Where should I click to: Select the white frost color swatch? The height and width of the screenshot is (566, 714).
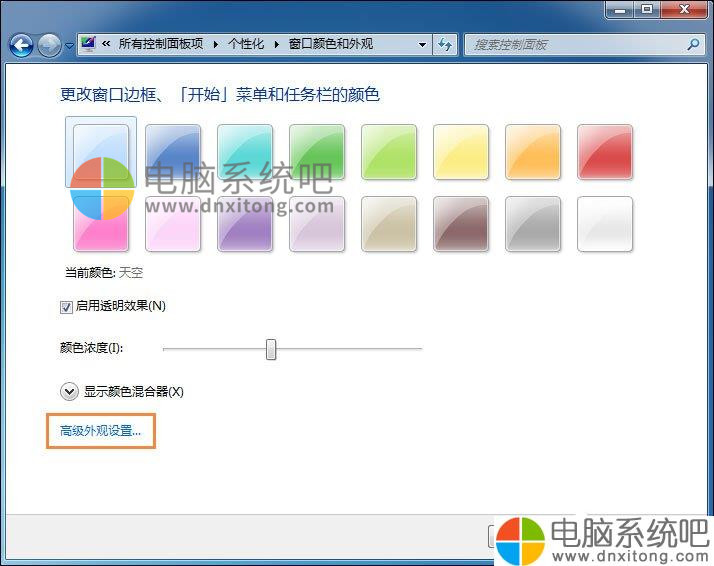pos(605,224)
